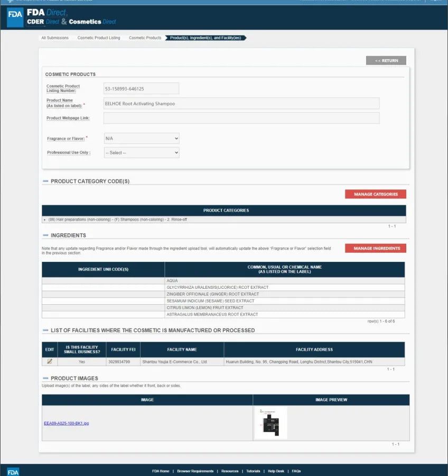Image resolution: width=448 pixels, height=476 pixels.
Task: Click the Professional Use Only label
Action: pos(69,152)
